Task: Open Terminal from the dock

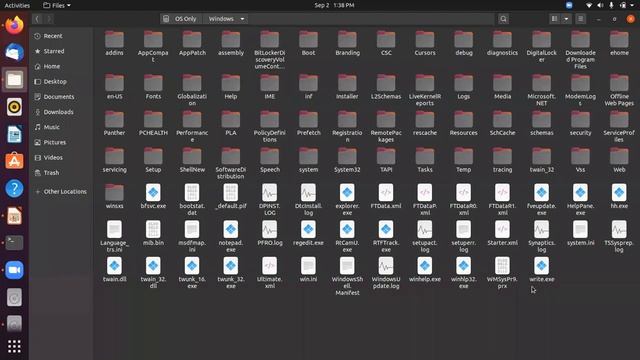Action: click(14, 242)
